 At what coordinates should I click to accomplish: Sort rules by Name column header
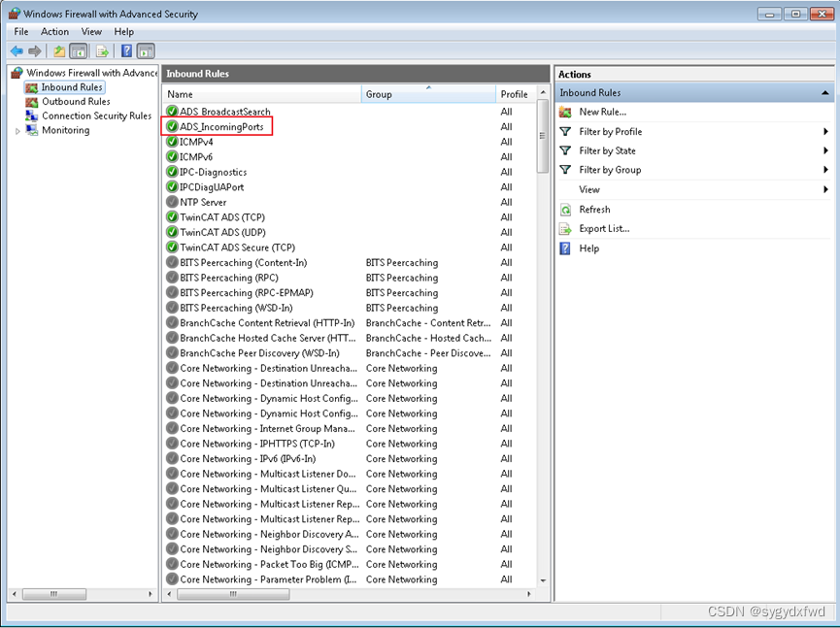click(262, 94)
